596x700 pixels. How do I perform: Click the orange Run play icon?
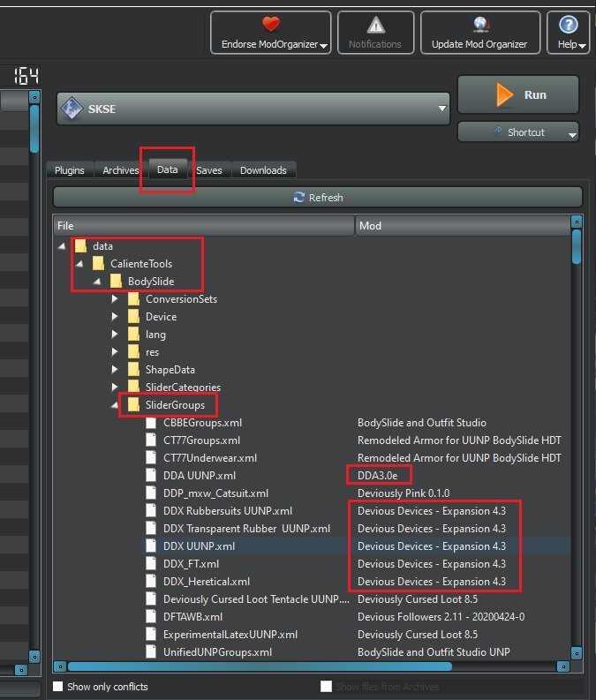[x=504, y=94]
